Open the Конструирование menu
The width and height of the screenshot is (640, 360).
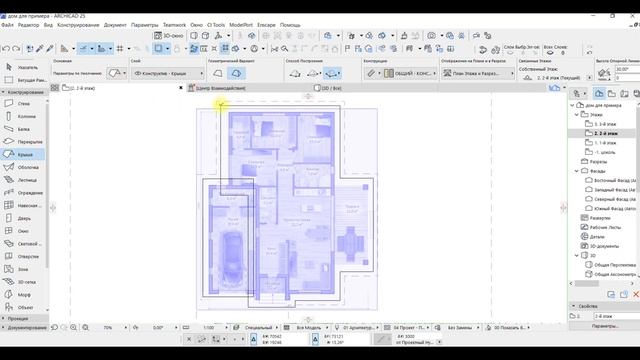[x=78, y=25]
